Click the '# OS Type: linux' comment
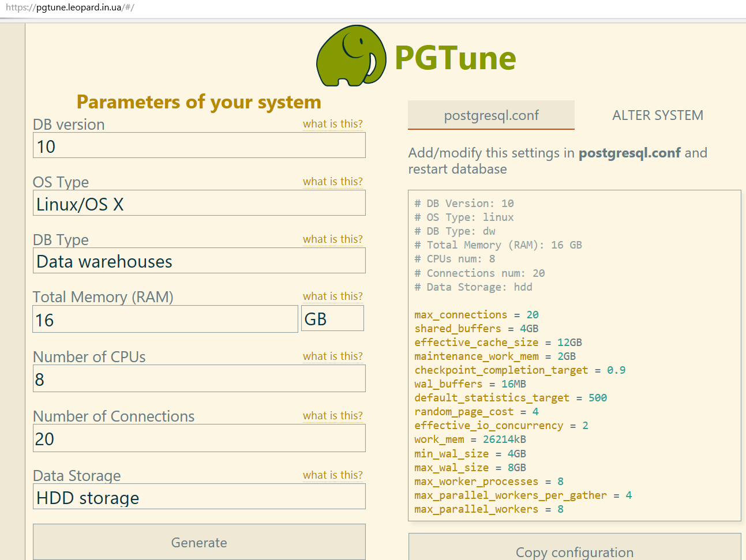746x560 pixels. [x=464, y=217]
